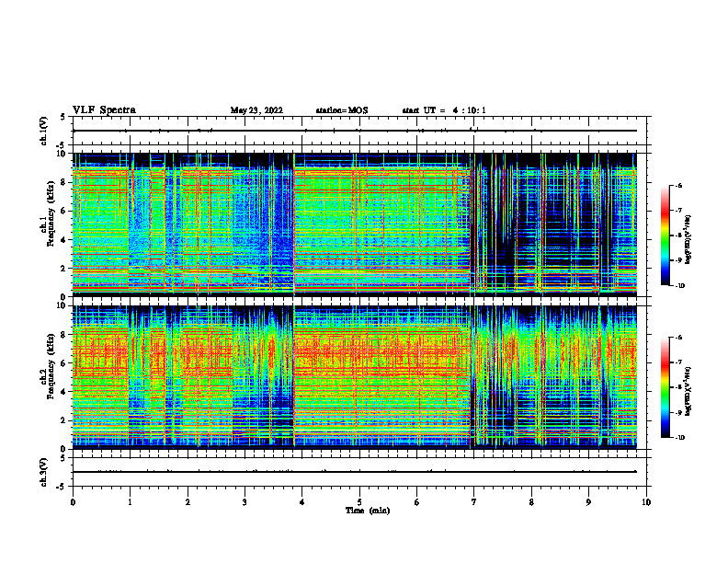The image size is (728, 563).
Task: Click the Time (min) axis label
Action: (x=368, y=511)
